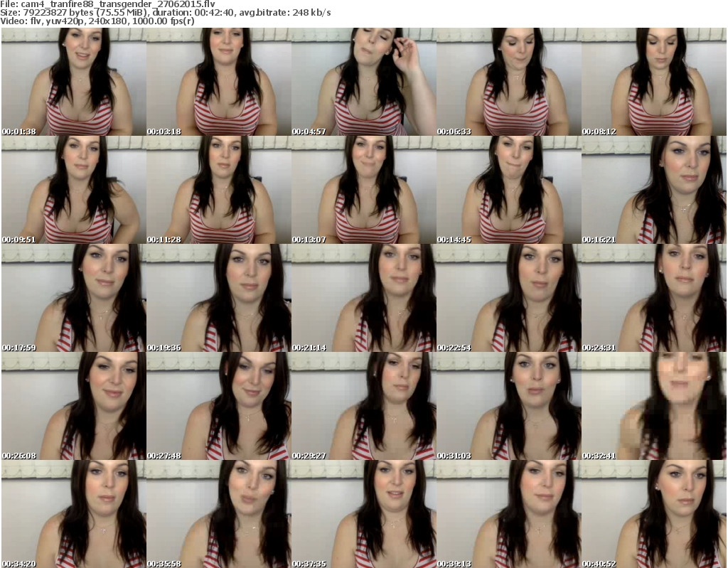Select the thumbnail stamped 00:16:21

[654, 190]
